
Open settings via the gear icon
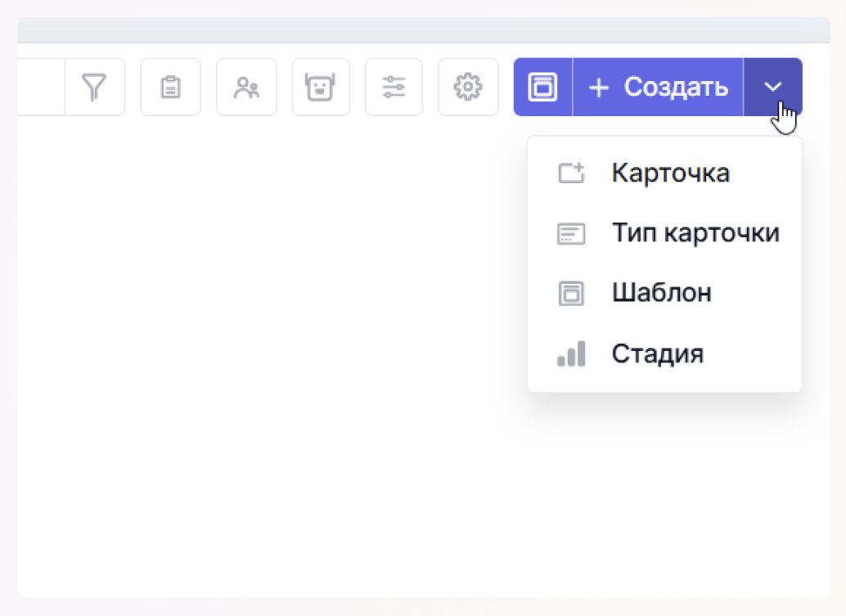(468, 87)
